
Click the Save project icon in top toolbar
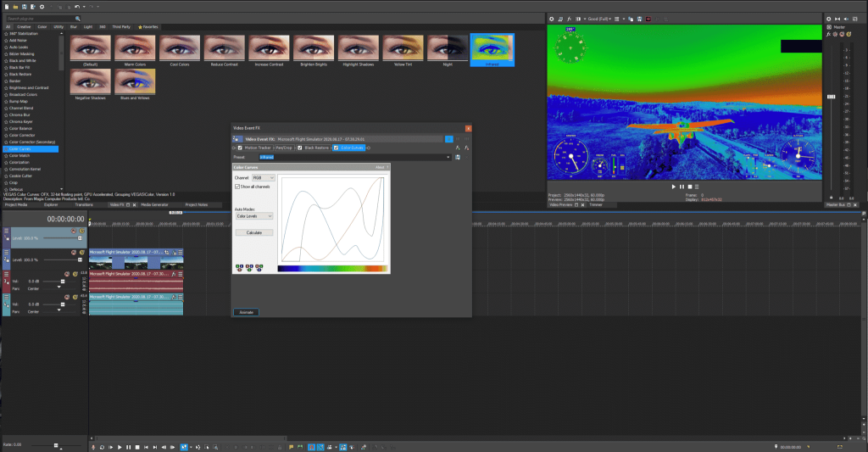click(23, 6)
